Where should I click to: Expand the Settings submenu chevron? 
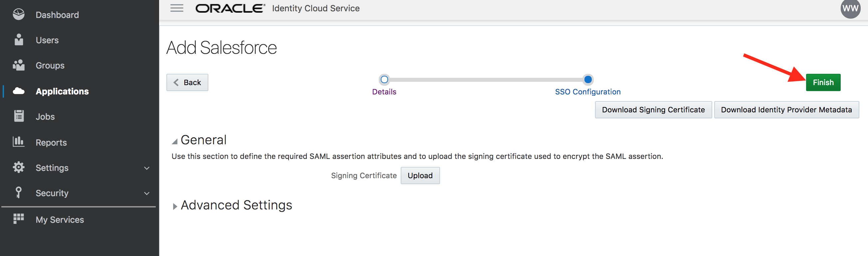(x=146, y=168)
